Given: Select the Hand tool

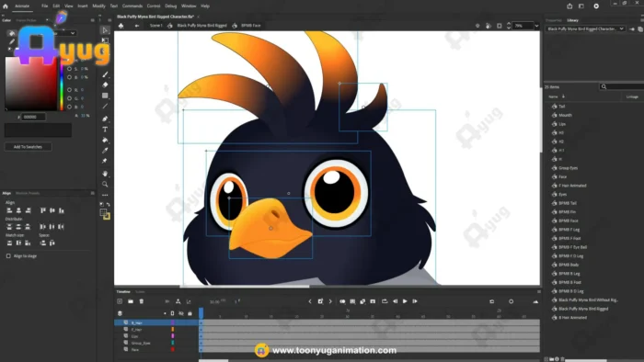Looking at the screenshot, I should tap(105, 174).
